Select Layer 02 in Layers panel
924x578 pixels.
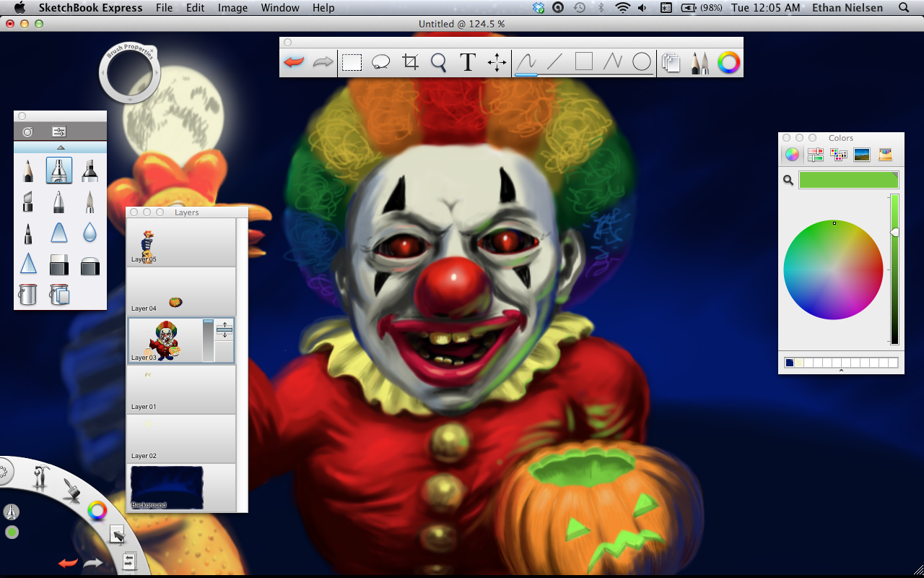(181, 439)
